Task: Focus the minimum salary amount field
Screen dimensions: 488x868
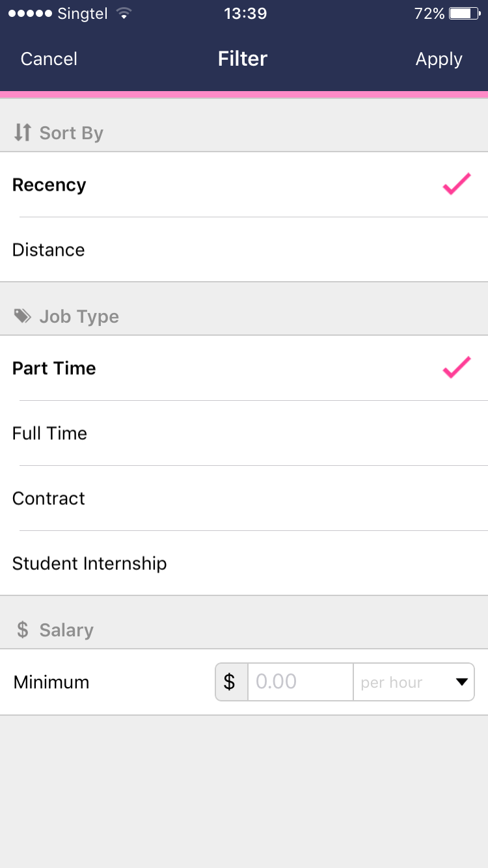Action: (301, 682)
